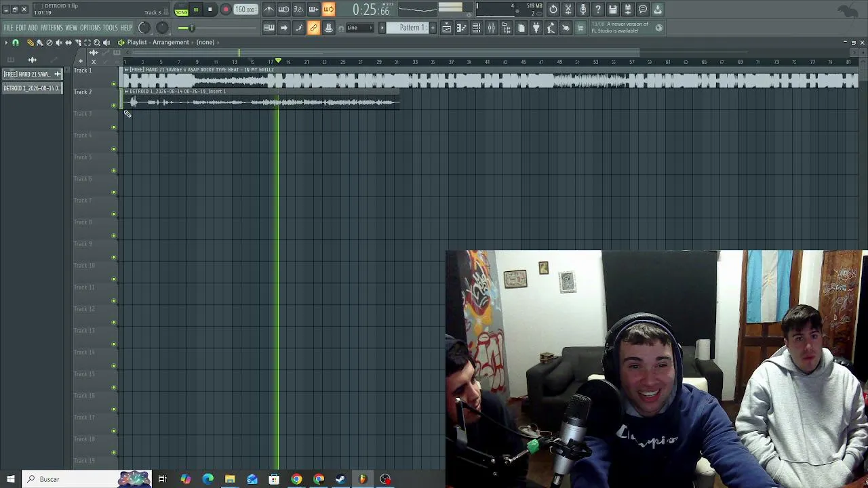Image resolution: width=868 pixels, height=488 pixels.
Task: Open the Arrangement selector in Playlist title
Action: [171, 42]
